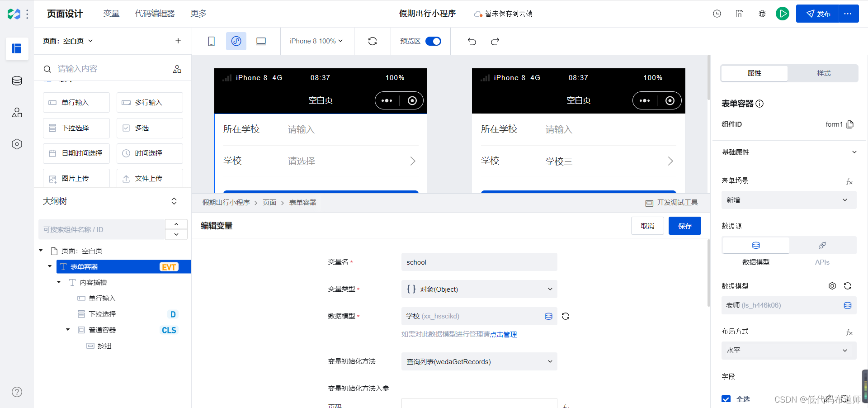Screen dimensions: 868x408
Task: Open the 页面: 空白页 page dropdown
Action: (x=68, y=41)
